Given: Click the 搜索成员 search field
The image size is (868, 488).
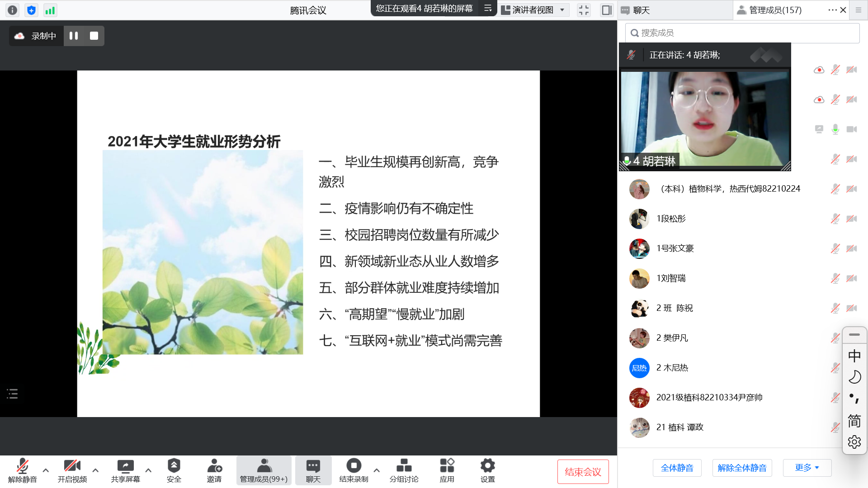Looking at the screenshot, I should pos(741,33).
